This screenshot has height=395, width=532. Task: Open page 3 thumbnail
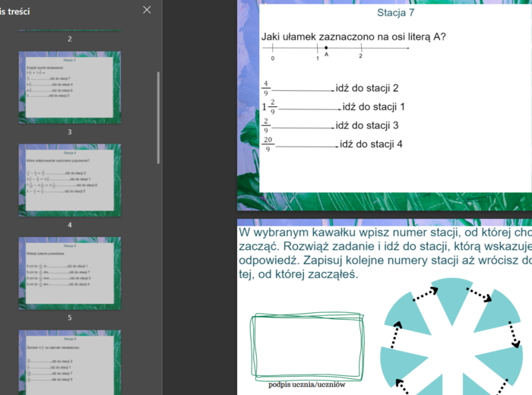(x=69, y=87)
